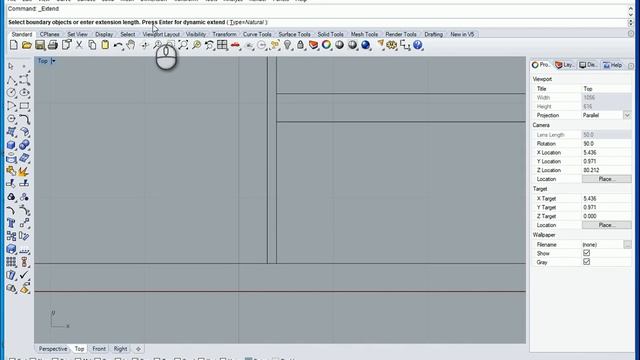Click Place button for Target Location

[x=606, y=225]
